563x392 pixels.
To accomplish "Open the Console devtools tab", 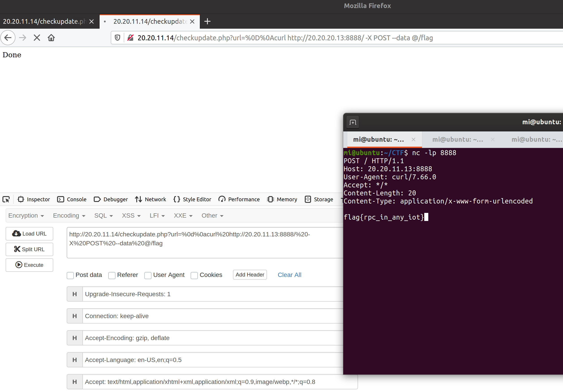I will pyautogui.click(x=72, y=199).
